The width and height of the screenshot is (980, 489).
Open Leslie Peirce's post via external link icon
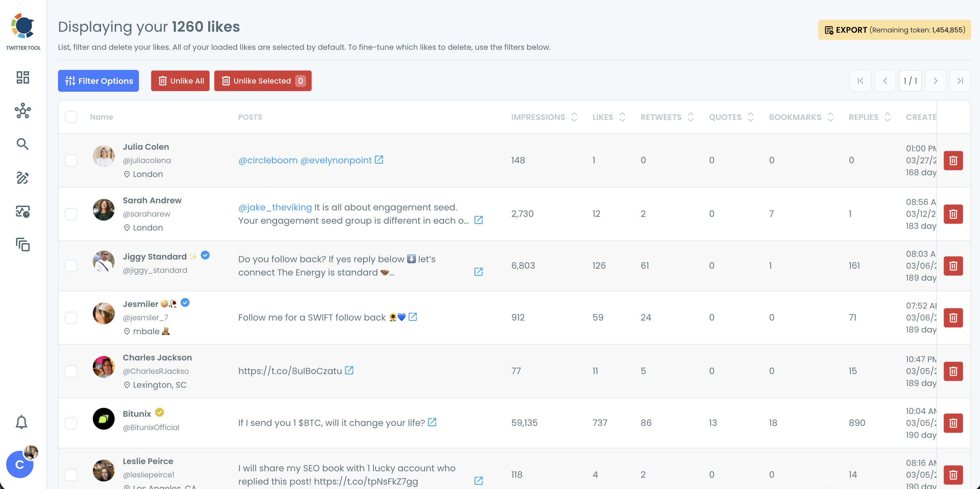coord(479,480)
